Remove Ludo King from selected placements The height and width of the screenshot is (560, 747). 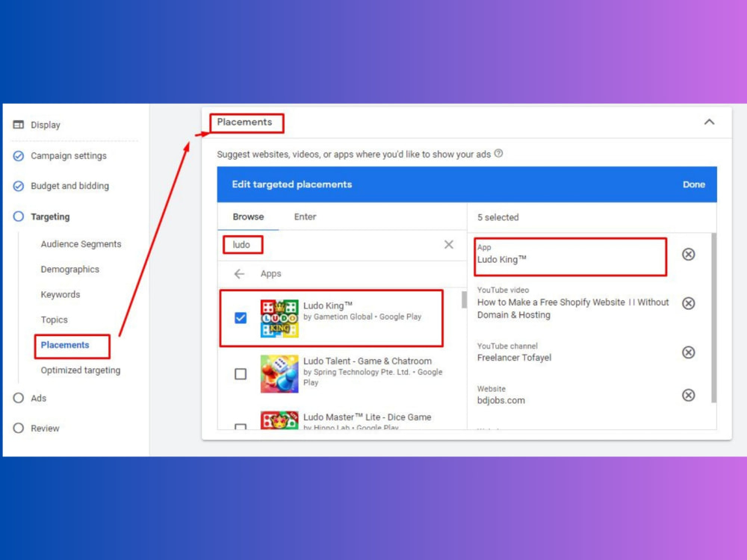click(x=689, y=255)
